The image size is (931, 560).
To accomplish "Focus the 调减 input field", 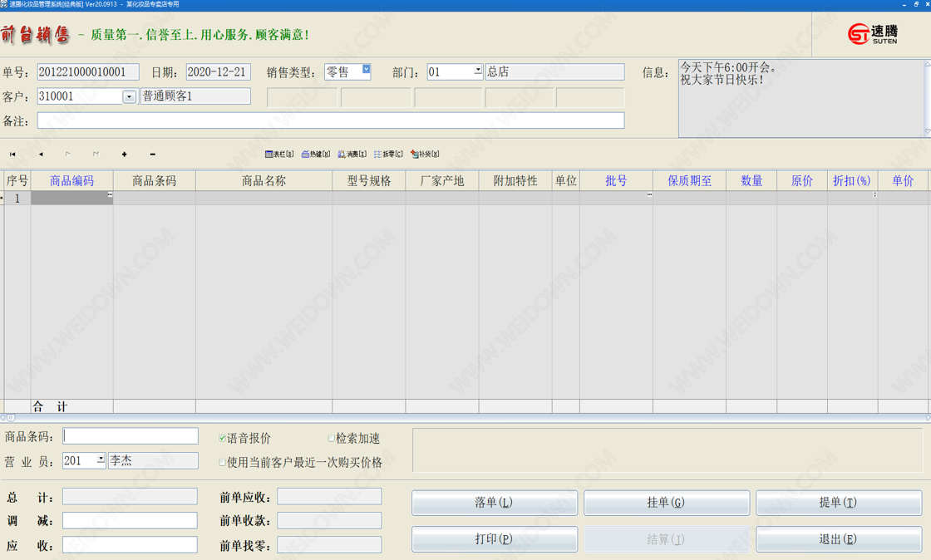I will 130,521.
